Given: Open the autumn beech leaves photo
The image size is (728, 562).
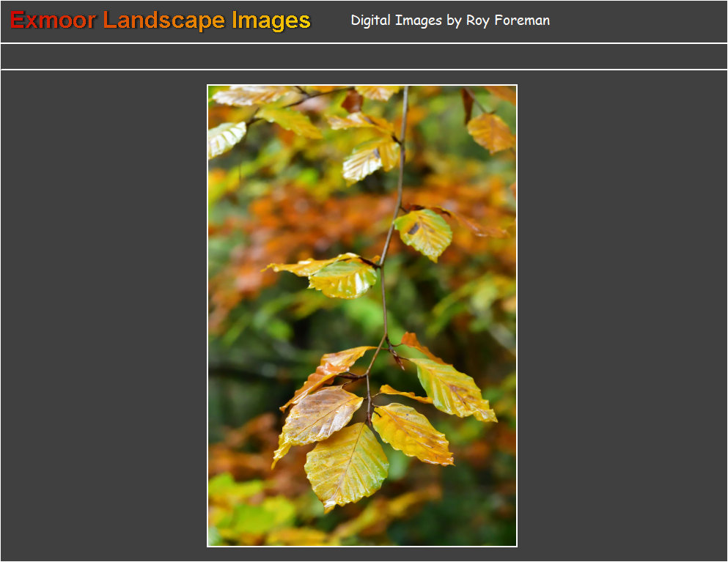Looking at the screenshot, I should 362,315.
